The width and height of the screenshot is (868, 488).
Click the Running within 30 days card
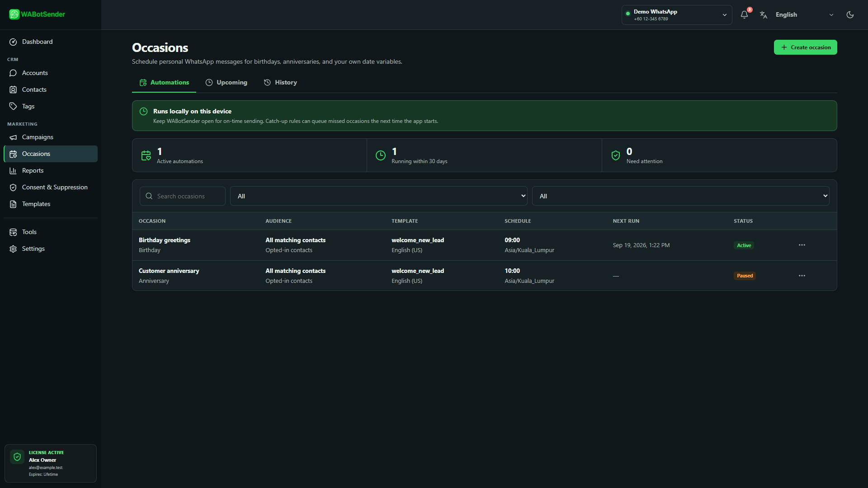pyautogui.click(x=484, y=155)
